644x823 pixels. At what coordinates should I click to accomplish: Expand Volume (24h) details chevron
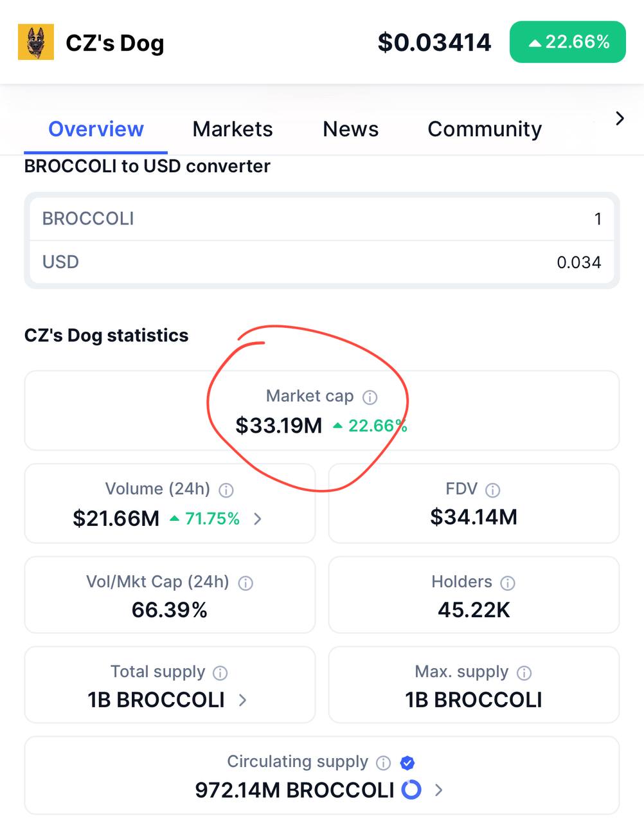258,519
